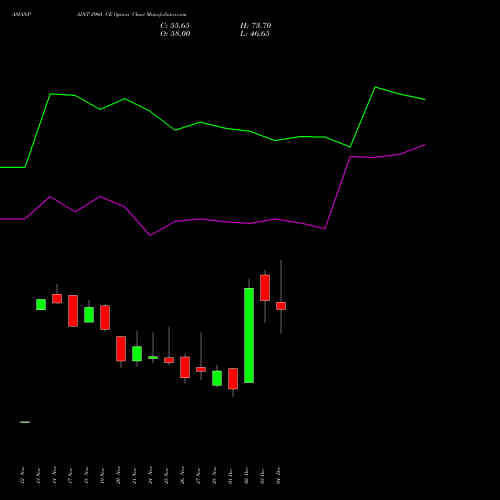Click the '24 Nov' date axis label
Screen dimensions: 500x500
pyautogui.click(x=151, y=475)
